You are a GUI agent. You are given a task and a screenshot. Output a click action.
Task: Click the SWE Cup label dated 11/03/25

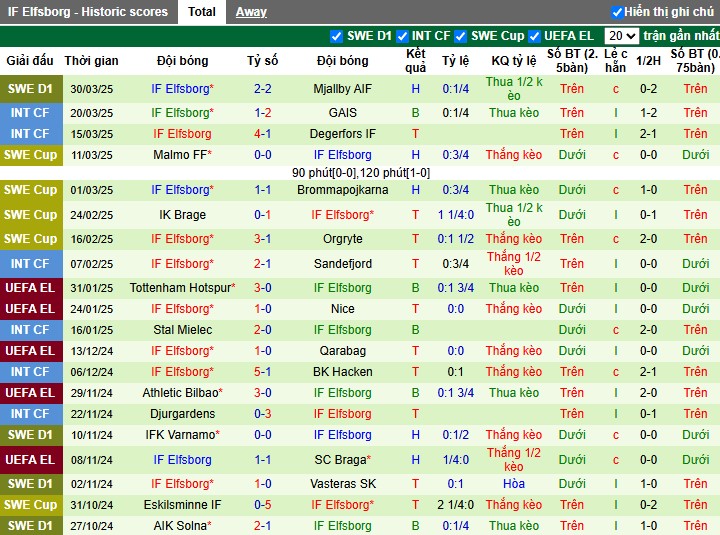coord(30,155)
